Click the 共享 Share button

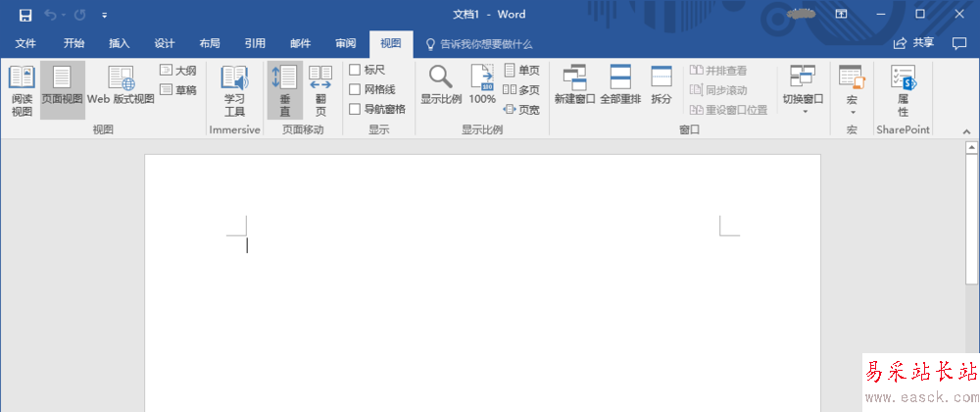tap(913, 43)
